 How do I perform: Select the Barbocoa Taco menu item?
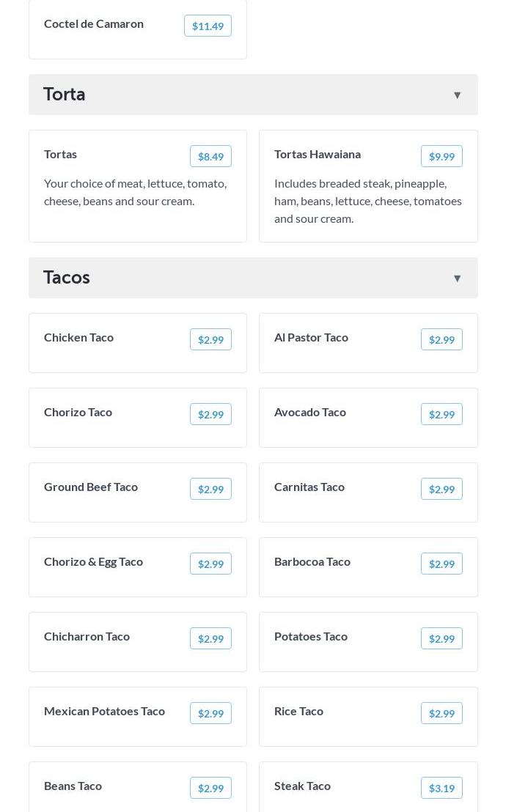312,562
